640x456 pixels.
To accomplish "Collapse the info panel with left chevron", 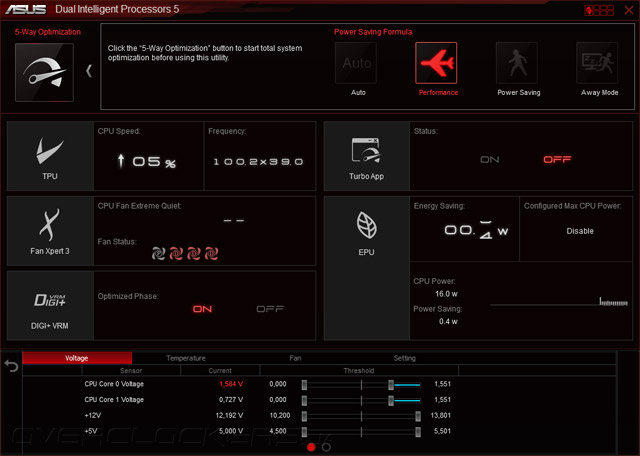I will point(89,71).
